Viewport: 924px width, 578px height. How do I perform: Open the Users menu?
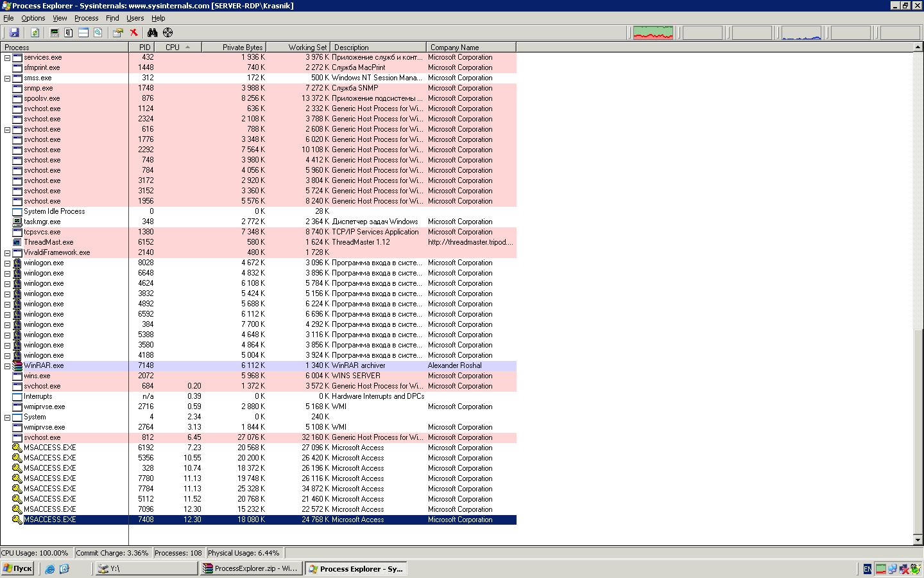click(135, 18)
